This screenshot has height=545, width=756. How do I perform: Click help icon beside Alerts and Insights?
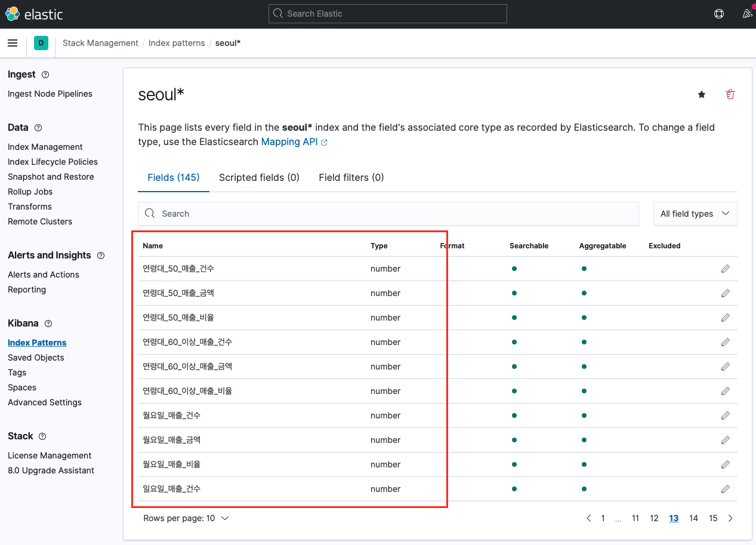[101, 255]
